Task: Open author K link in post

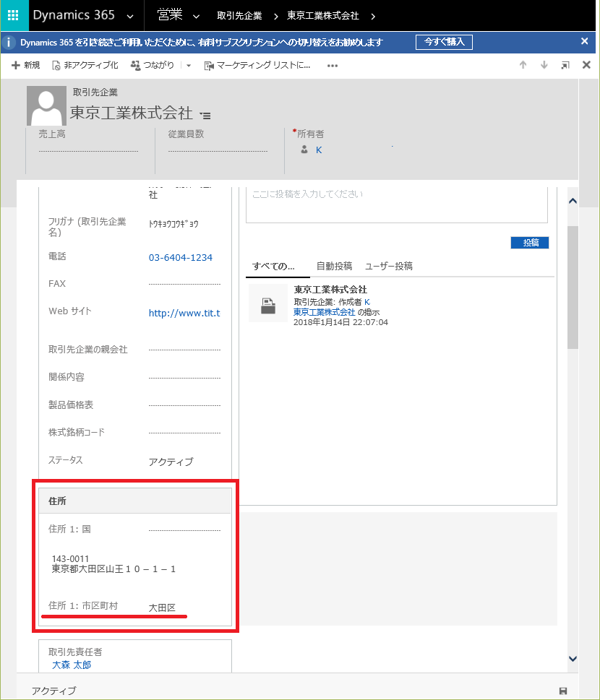Action: click(367, 302)
